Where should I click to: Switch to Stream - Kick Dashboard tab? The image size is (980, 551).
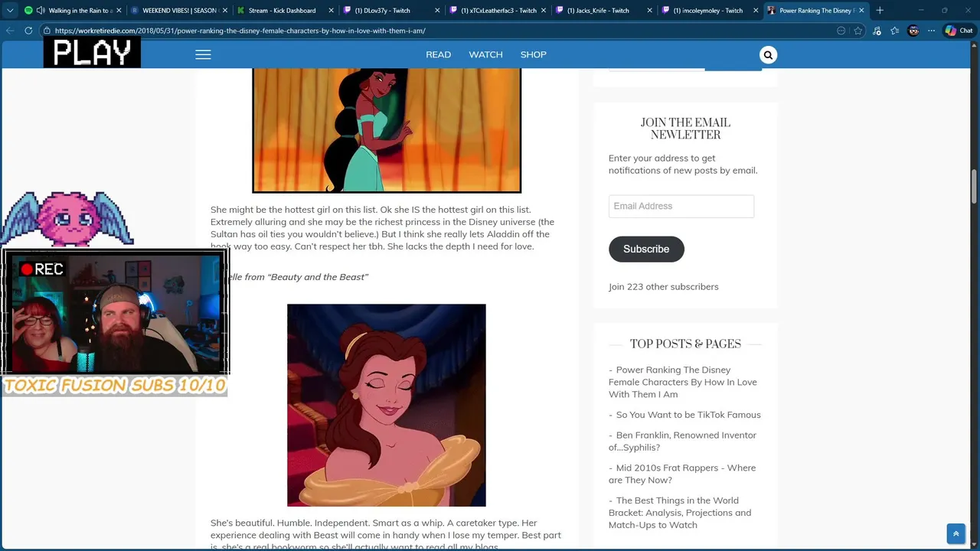(284, 11)
